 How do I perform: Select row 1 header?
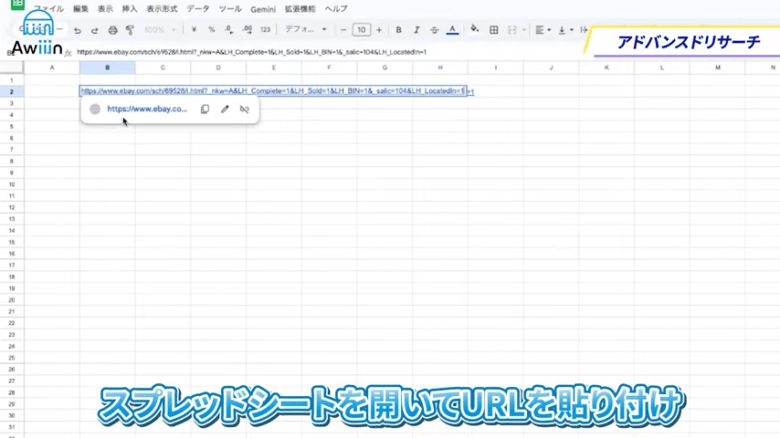point(11,80)
